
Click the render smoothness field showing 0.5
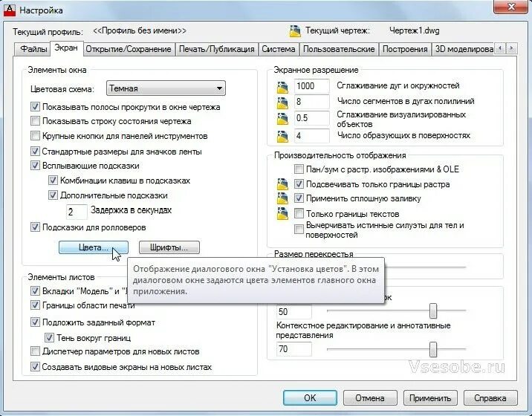tap(311, 118)
